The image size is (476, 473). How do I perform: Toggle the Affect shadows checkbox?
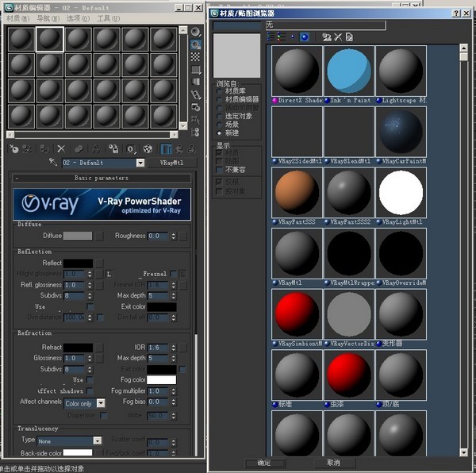(x=90, y=391)
